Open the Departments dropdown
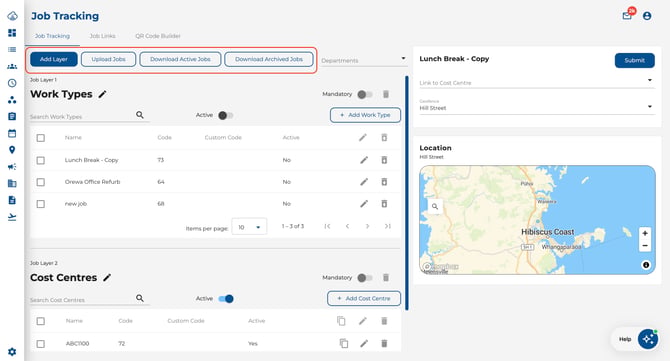 click(364, 60)
